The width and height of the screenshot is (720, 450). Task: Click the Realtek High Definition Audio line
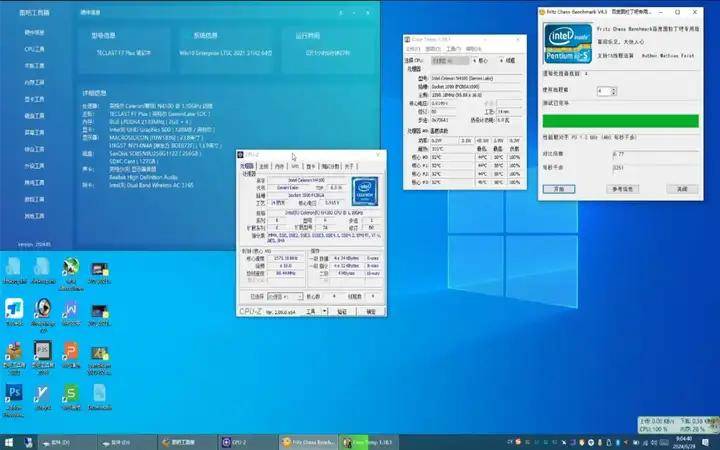pos(143,177)
